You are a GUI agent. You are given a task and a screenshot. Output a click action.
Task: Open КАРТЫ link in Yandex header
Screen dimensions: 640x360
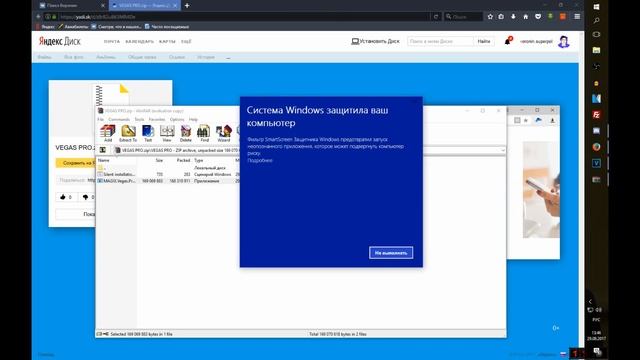coord(167,42)
